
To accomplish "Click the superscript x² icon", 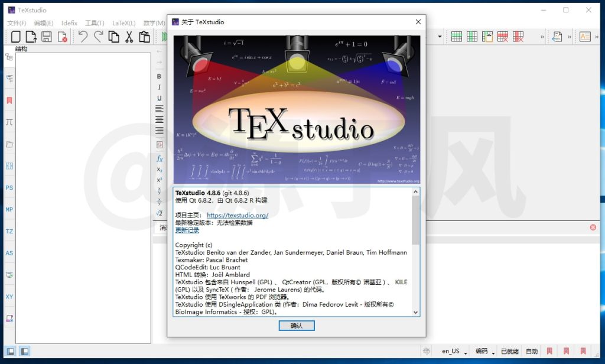I will pos(160,180).
